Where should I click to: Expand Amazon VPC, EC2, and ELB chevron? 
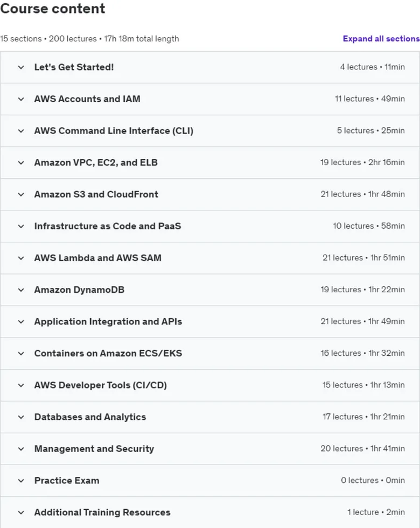[21, 163]
